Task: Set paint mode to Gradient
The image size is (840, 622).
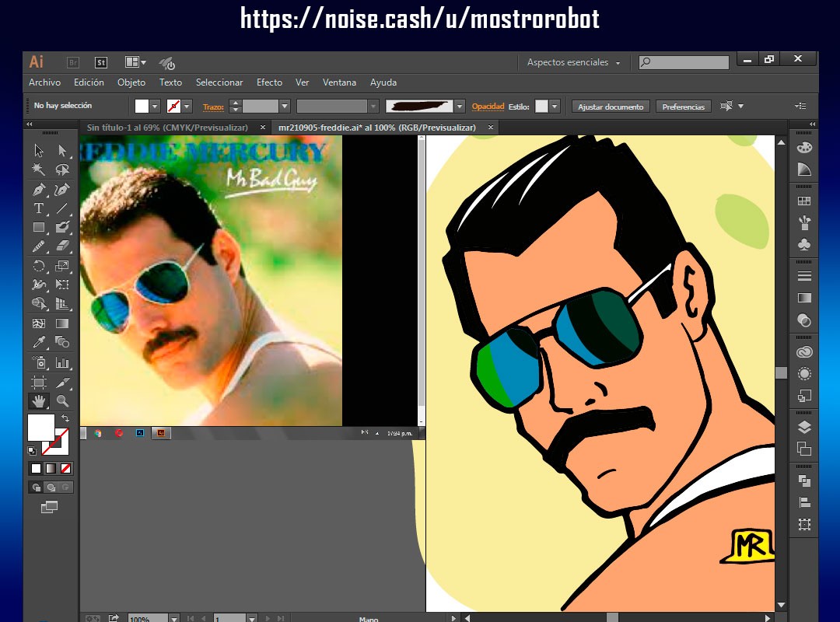Action: tap(51, 469)
